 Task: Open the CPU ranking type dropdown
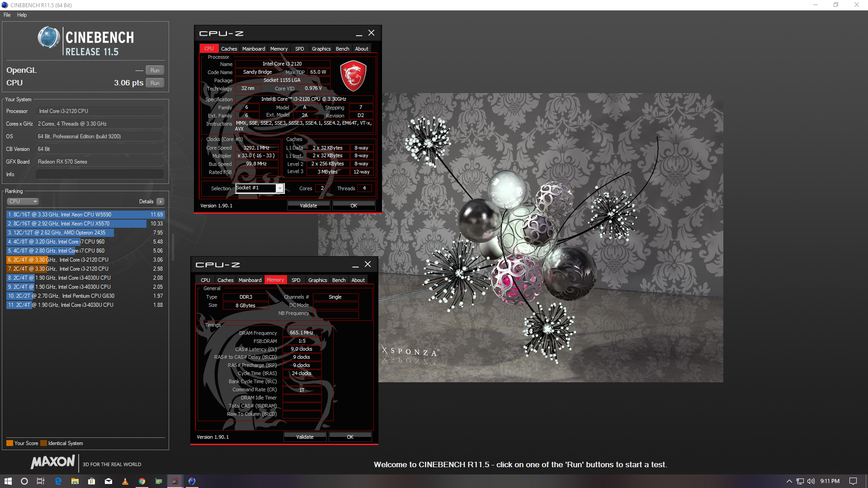tap(23, 202)
